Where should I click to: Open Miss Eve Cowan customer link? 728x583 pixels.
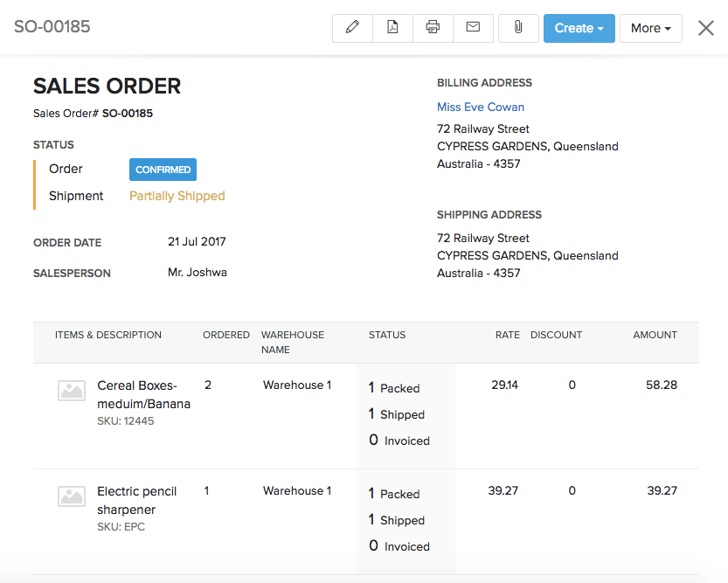(481, 107)
